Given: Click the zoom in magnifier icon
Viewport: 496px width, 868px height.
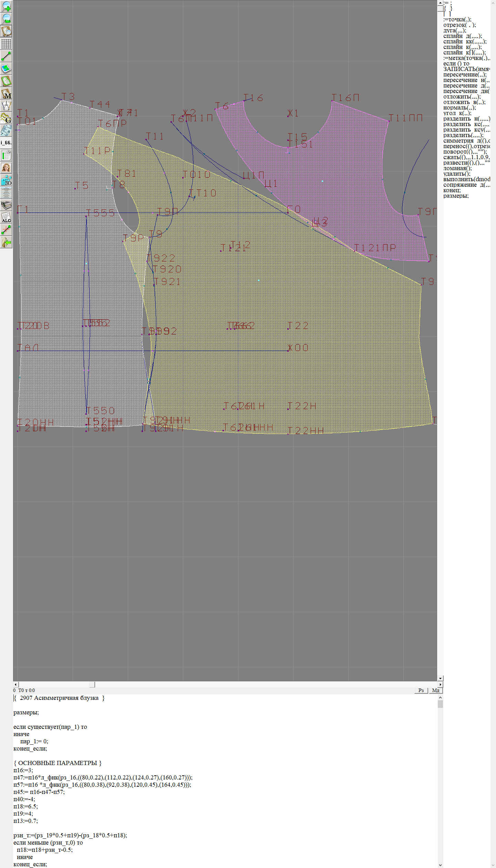Looking at the screenshot, I should pyautogui.click(x=6, y=6).
